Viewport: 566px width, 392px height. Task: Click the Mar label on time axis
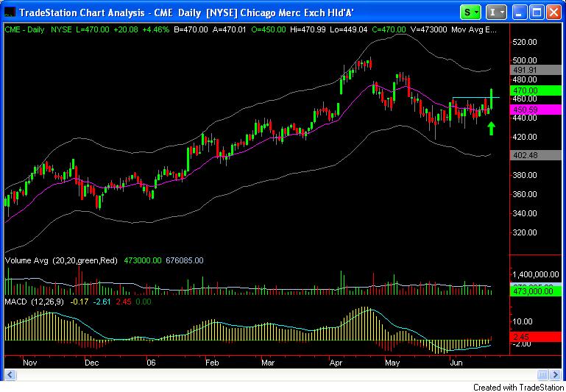pos(267,363)
